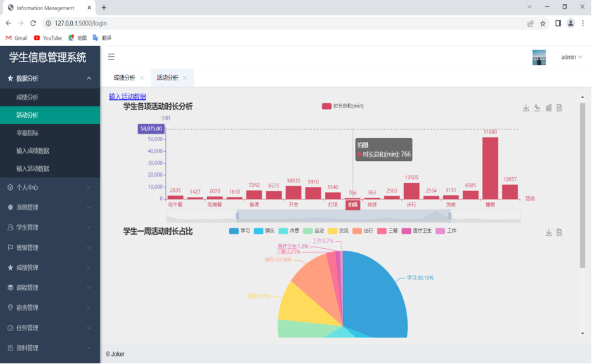Close the 活动分析 tab

[185, 78]
